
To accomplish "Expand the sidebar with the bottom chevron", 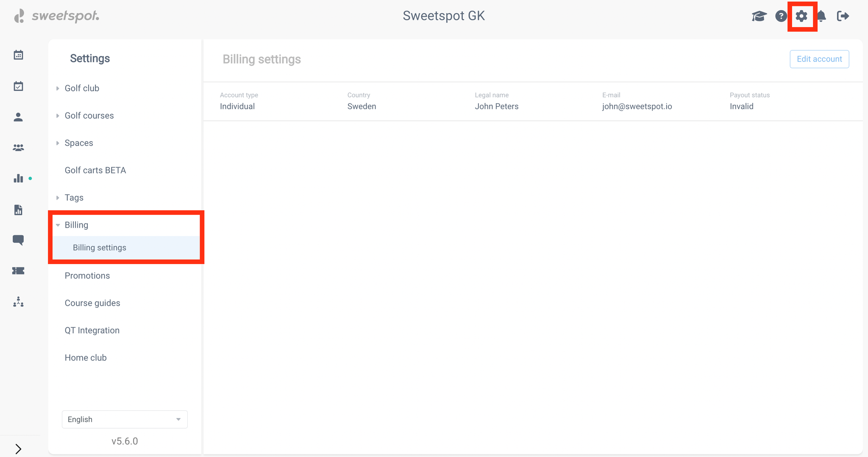I will 18,449.
